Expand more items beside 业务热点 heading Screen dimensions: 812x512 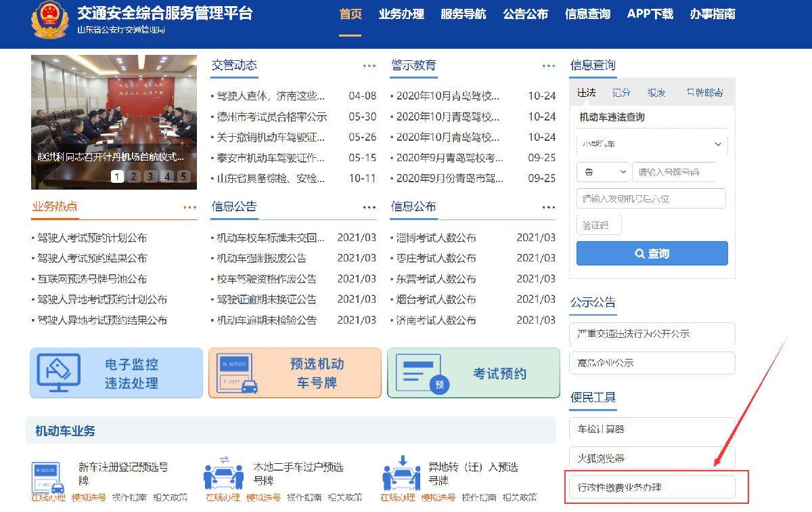[x=189, y=207]
